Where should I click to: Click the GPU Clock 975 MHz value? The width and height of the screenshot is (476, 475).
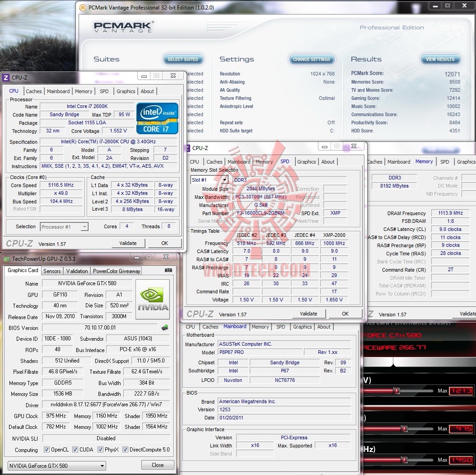click(x=56, y=415)
